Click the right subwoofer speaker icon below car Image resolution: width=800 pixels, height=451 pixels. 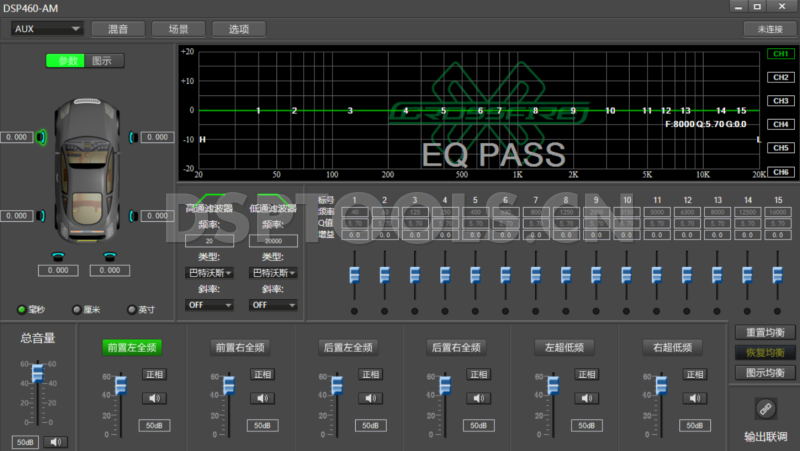[110, 256]
